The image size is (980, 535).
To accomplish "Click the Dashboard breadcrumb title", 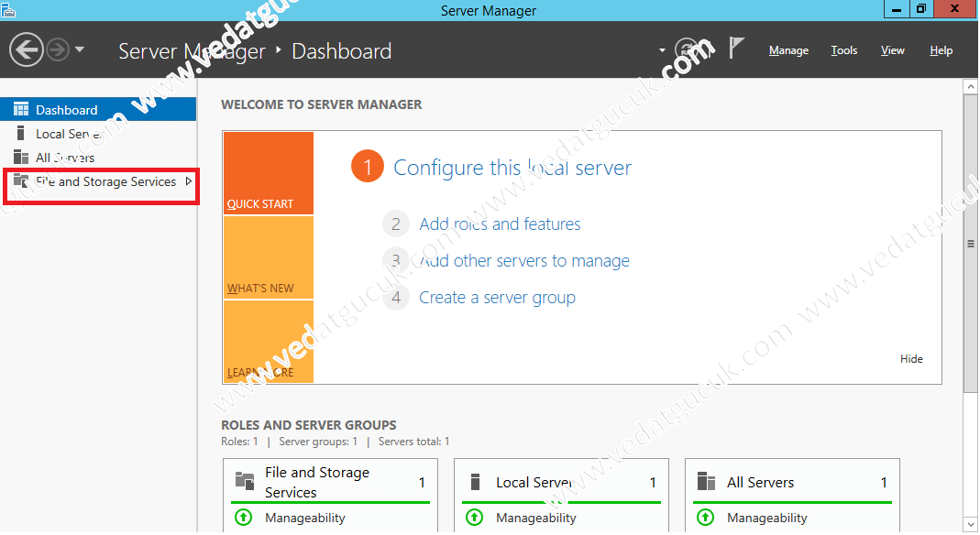I will (342, 51).
